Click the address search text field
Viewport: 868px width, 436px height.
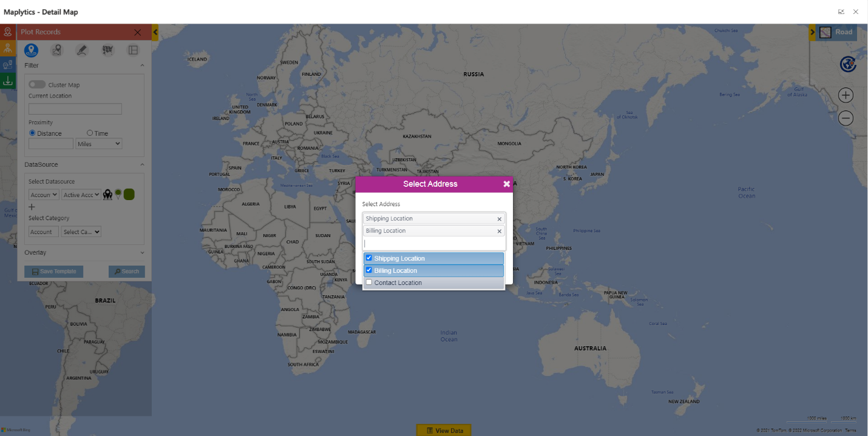click(x=433, y=243)
